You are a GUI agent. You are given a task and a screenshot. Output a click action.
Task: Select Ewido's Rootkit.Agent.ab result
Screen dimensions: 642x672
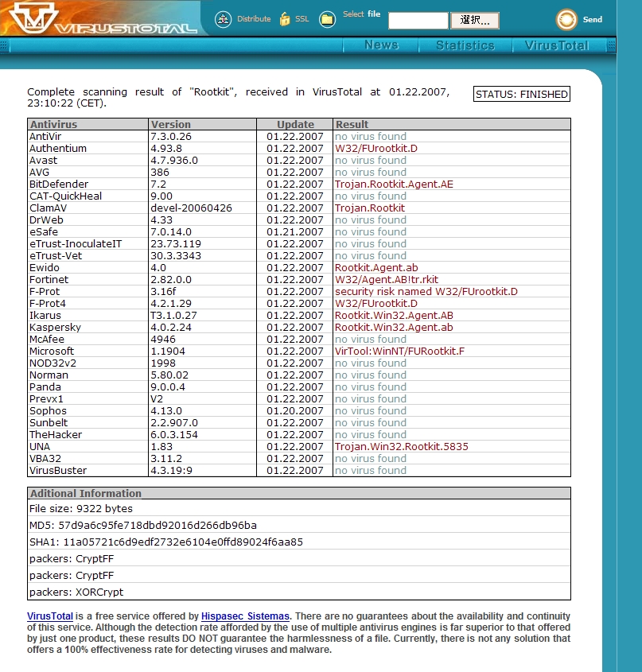(x=376, y=268)
